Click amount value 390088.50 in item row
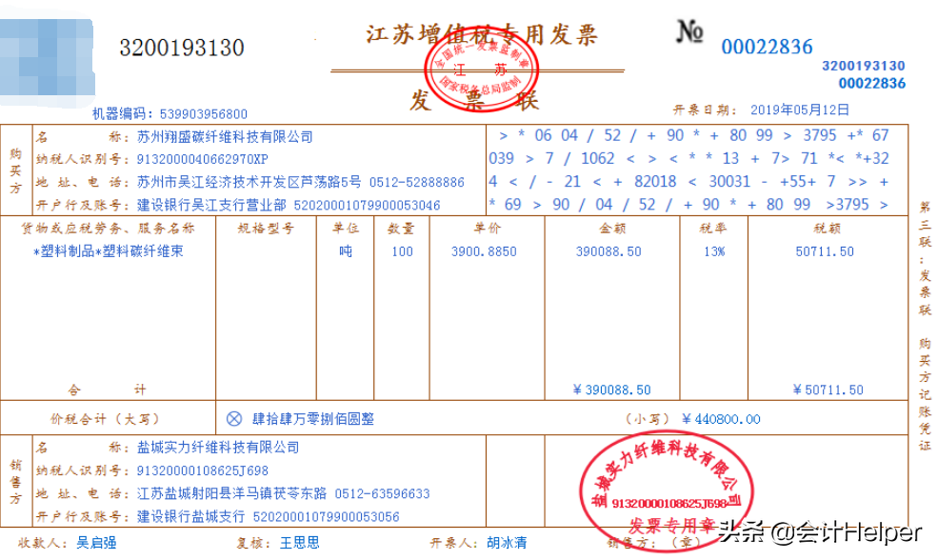Viewport: 938px width, 560px height. (x=609, y=251)
